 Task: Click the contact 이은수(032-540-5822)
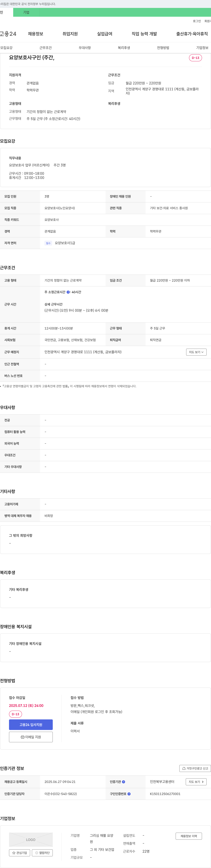point(61,794)
